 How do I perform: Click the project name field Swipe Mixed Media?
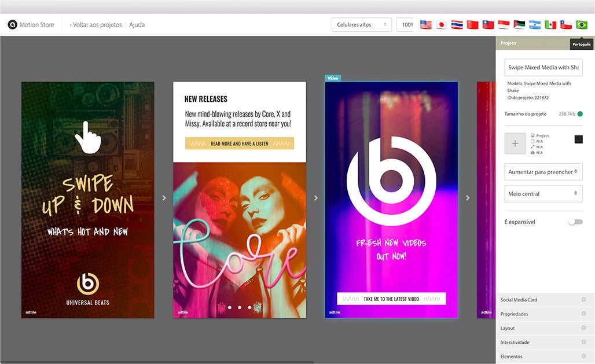click(543, 68)
